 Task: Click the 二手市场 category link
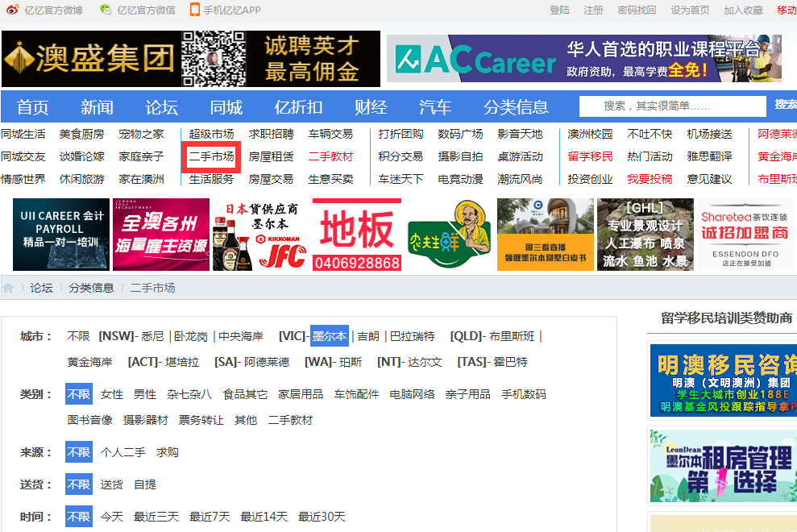coord(211,156)
